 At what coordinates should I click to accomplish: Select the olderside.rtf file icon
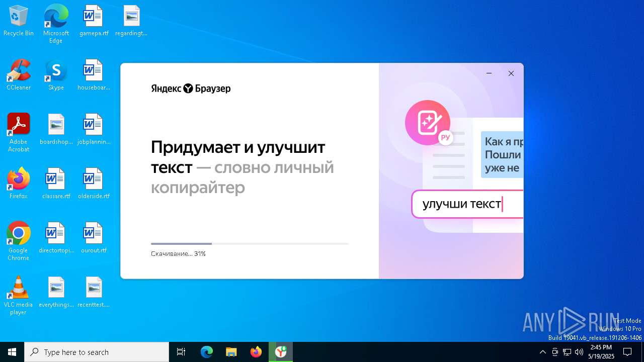94,184
